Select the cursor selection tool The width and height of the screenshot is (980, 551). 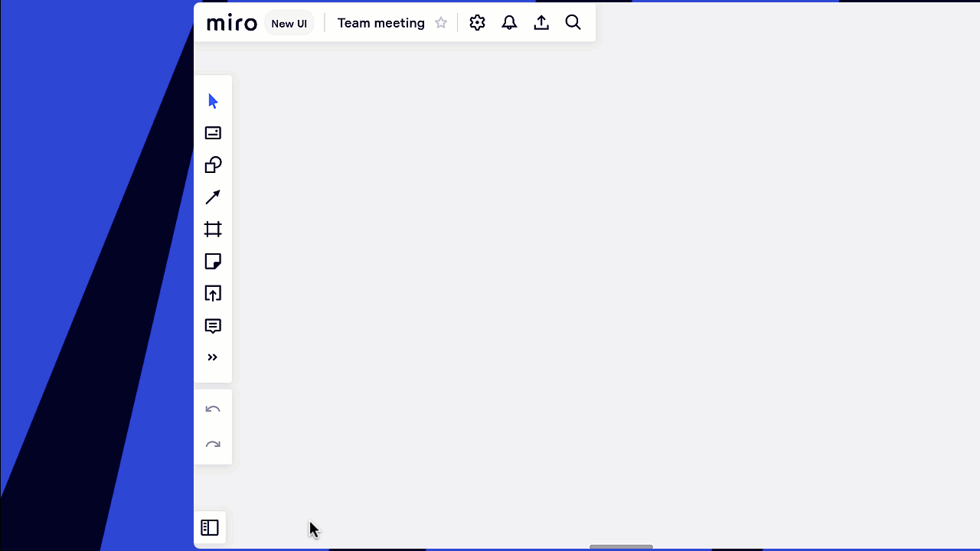point(213,101)
